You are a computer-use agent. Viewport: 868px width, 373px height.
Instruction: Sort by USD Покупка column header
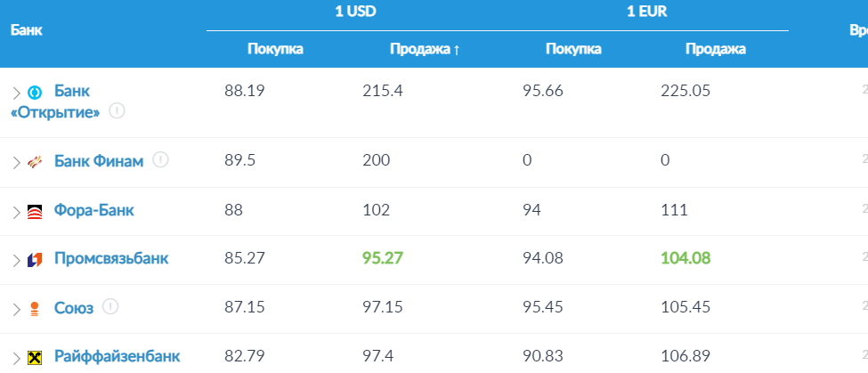point(275,49)
